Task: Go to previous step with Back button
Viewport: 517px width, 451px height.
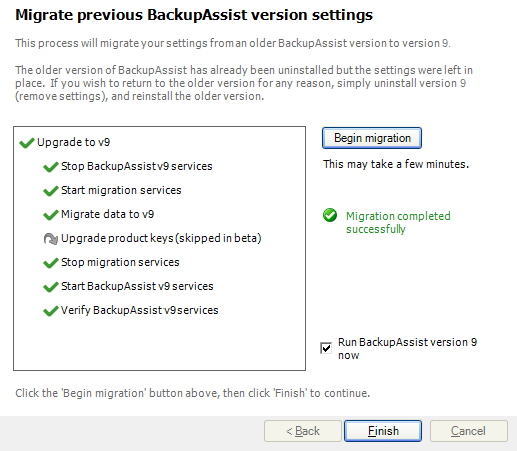Action: point(303,431)
